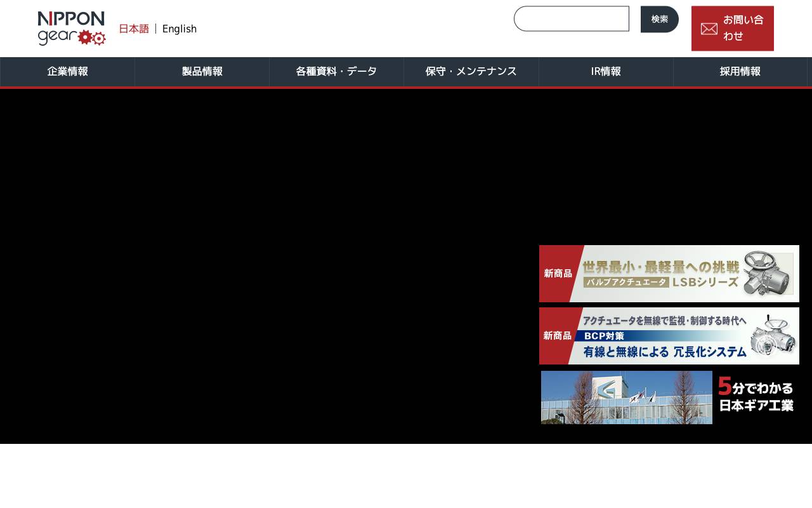Click the BCP対策 冗長化システム banner

pos(669,336)
